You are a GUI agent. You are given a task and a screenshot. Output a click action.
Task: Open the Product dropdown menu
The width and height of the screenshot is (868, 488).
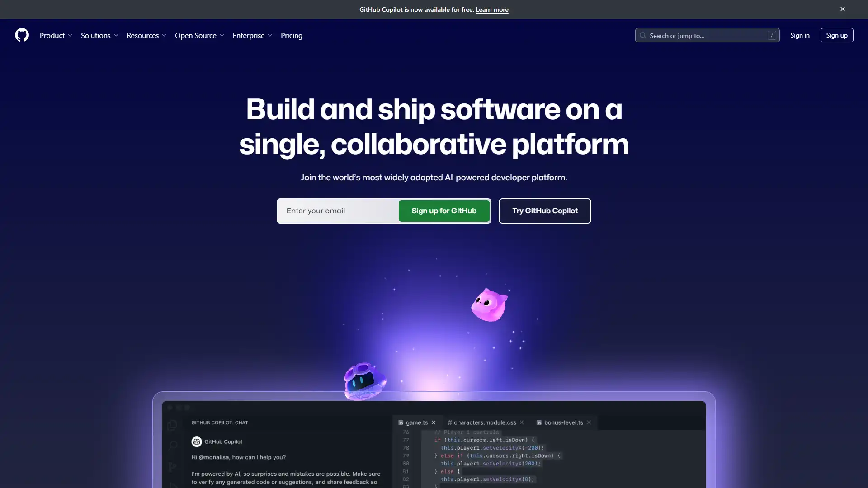pyautogui.click(x=56, y=35)
